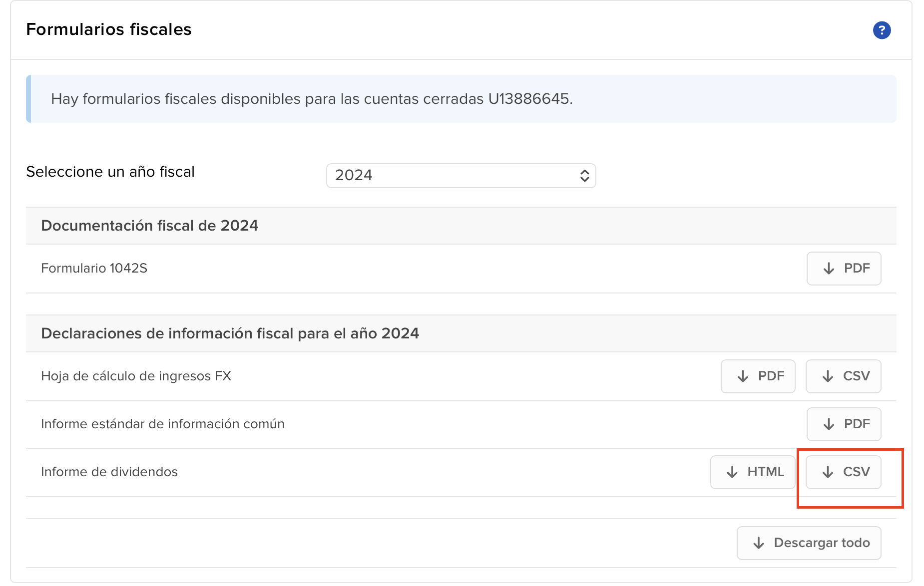
Task: Click the download arrow inside Descargar todo
Action: [x=760, y=543]
